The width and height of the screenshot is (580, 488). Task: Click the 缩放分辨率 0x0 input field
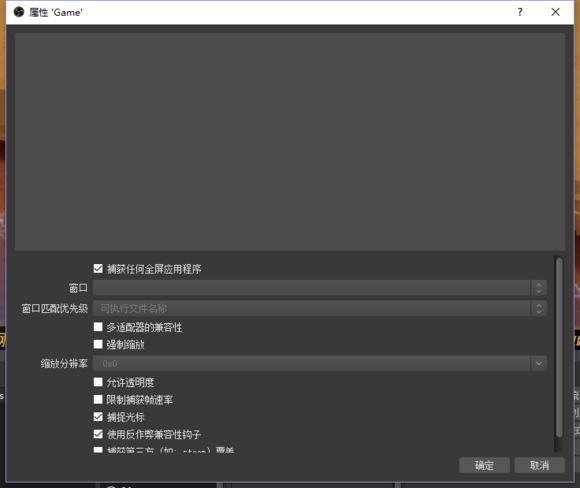pos(312,363)
